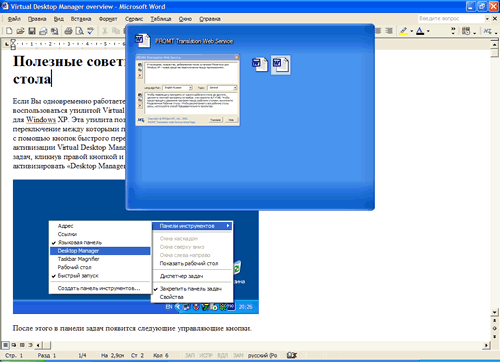
Task: Click the ЗАП status bar indicator
Action: (190, 356)
